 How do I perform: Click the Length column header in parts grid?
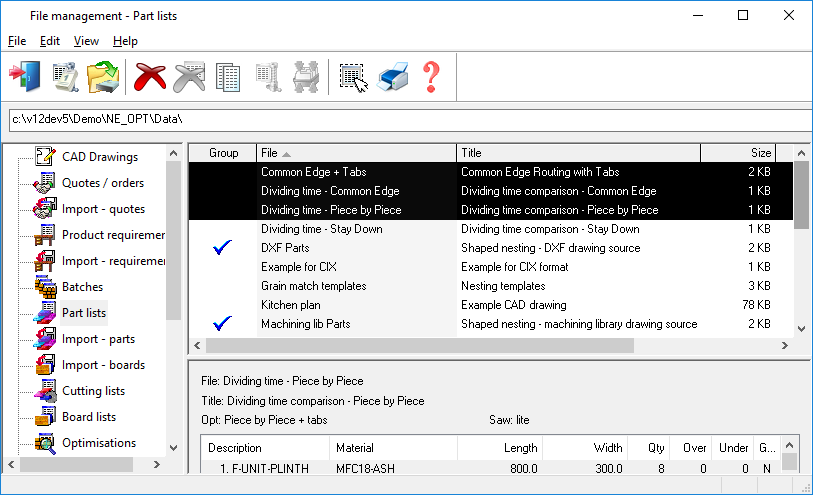coord(500,448)
